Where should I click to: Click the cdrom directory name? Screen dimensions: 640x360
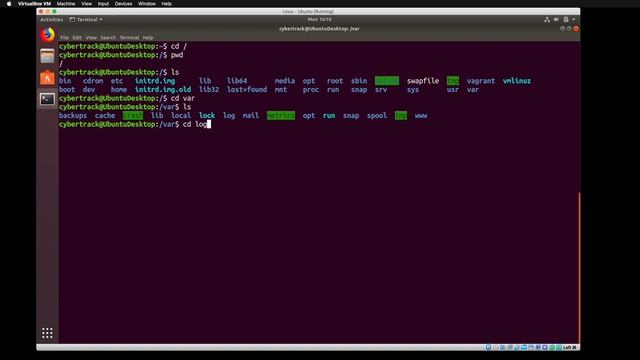93,81
